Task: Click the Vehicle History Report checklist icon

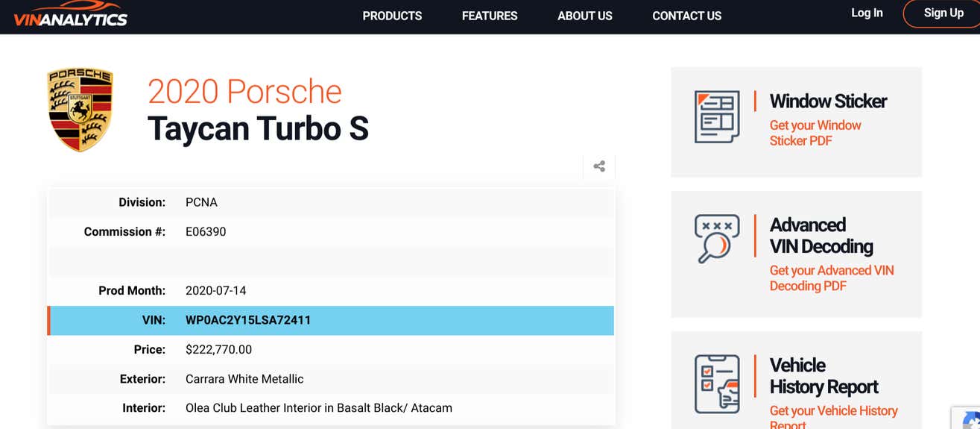Action: point(716,383)
